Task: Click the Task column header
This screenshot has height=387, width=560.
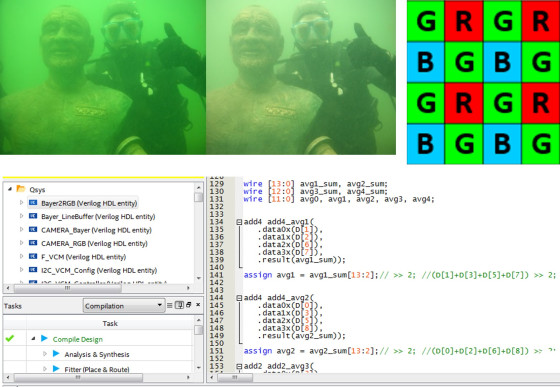Action: pos(110,323)
